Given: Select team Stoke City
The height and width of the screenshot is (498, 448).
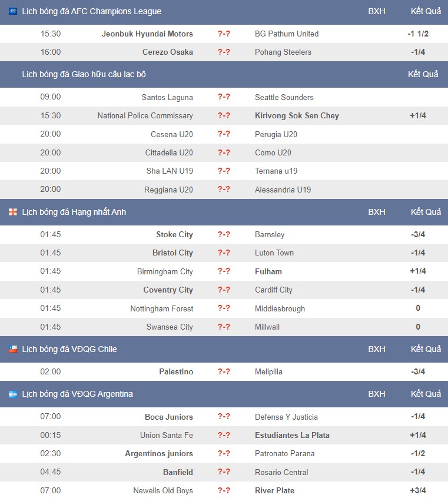Looking at the screenshot, I should click(174, 234).
